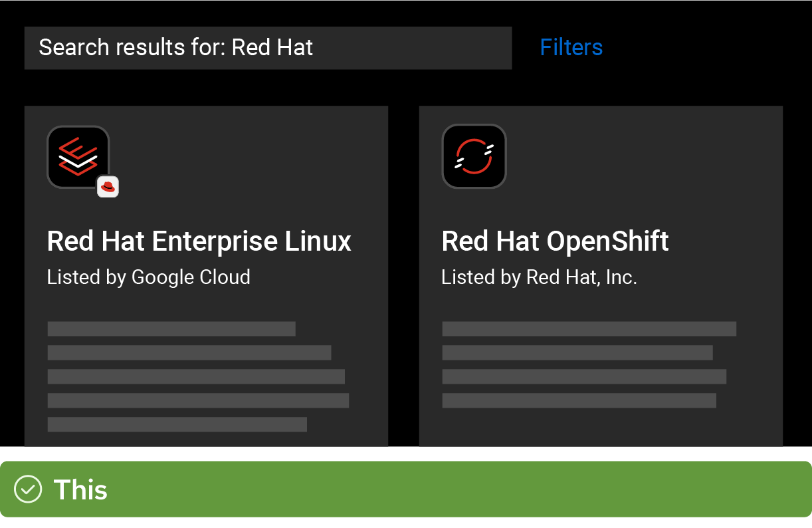Click the Red Hat OpenShift circular arrows icon
This screenshot has height=528, width=812.
[x=474, y=156]
